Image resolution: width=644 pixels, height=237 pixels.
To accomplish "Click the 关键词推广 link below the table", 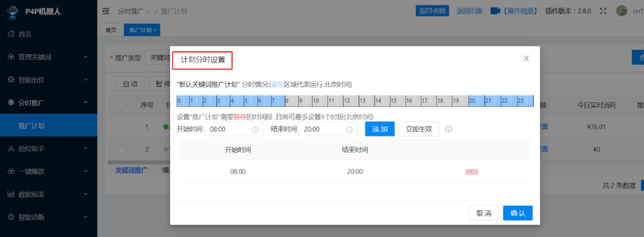I will tap(131, 170).
